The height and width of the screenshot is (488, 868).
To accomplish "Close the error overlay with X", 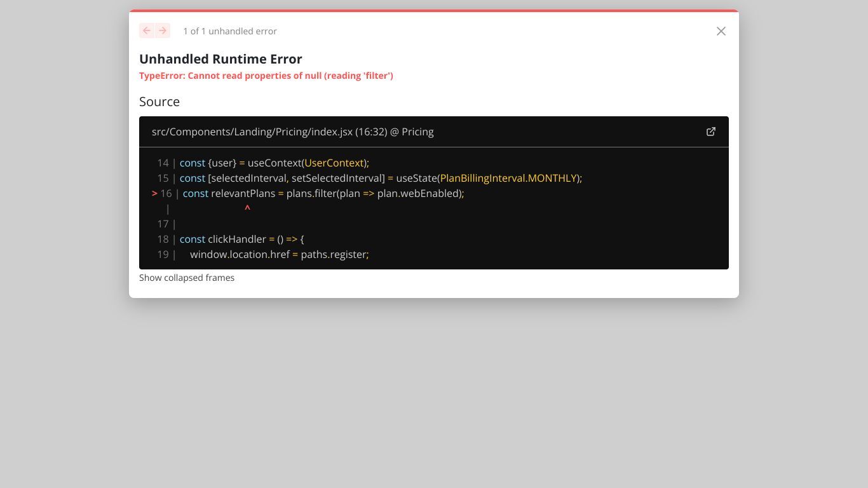I will coord(721,31).
